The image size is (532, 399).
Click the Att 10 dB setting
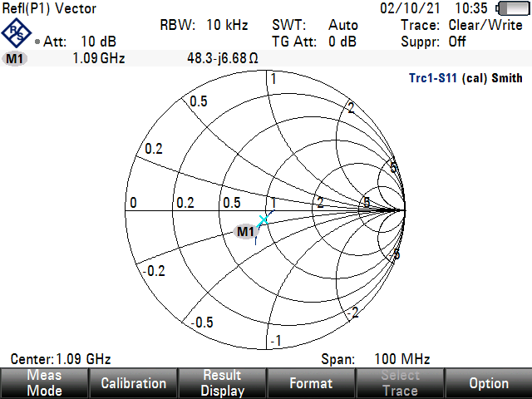80,42
